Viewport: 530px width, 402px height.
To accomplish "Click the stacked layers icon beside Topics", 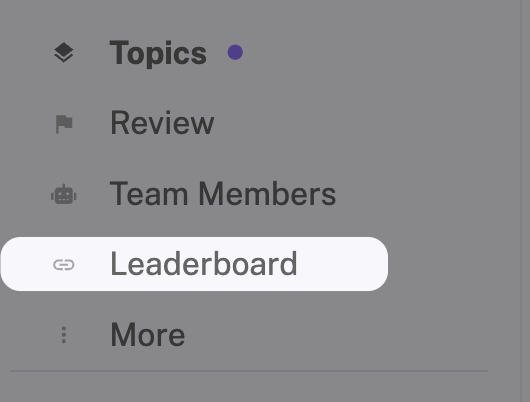I will click(64, 53).
